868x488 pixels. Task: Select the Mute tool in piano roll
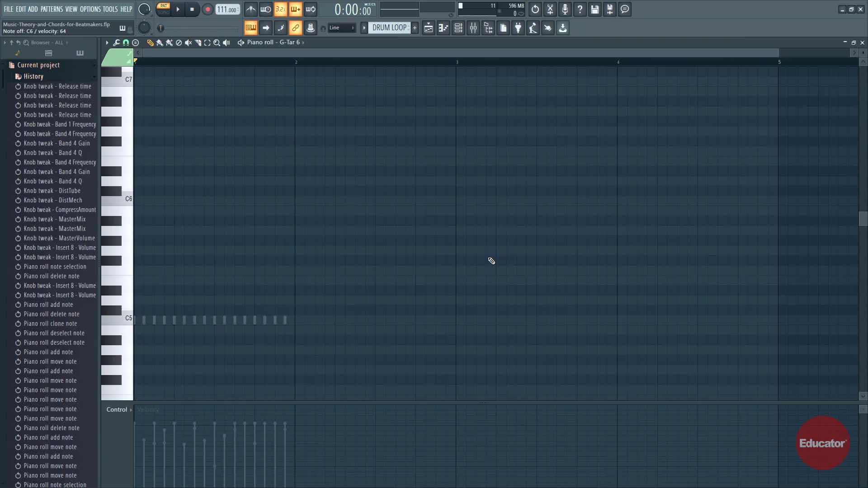[x=188, y=42]
